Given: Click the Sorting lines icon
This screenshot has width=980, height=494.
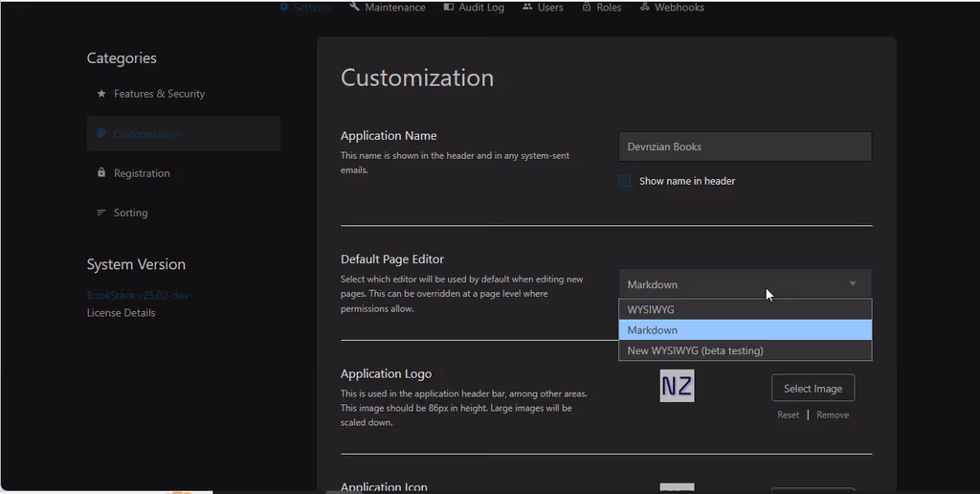Looking at the screenshot, I should [x=101, y=213].
